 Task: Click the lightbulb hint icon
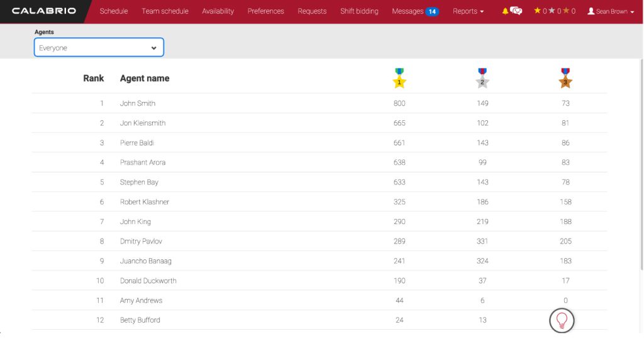562,320
